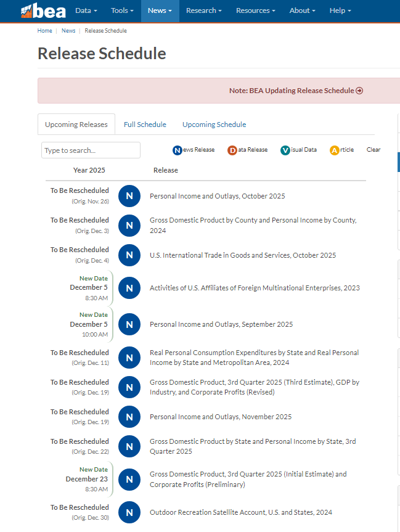
Task: Switch to the Full Schedule tab
Action: click(x=145, y=125)
